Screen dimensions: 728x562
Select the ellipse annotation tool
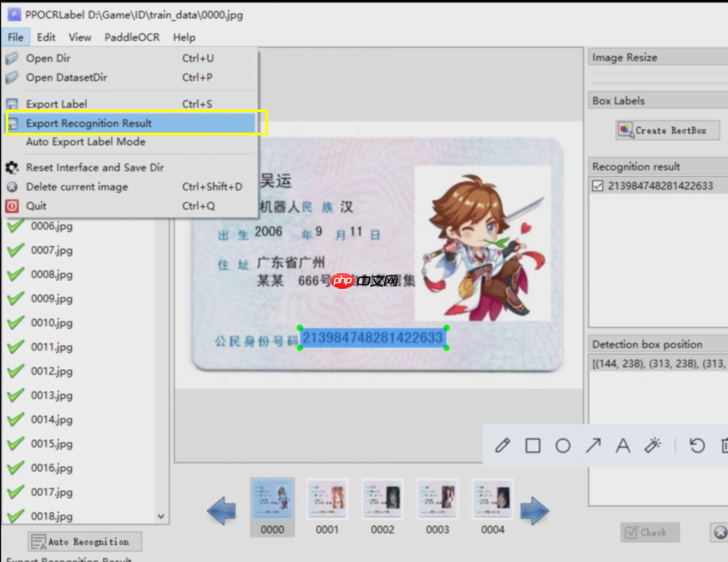[x=563, y=445]
